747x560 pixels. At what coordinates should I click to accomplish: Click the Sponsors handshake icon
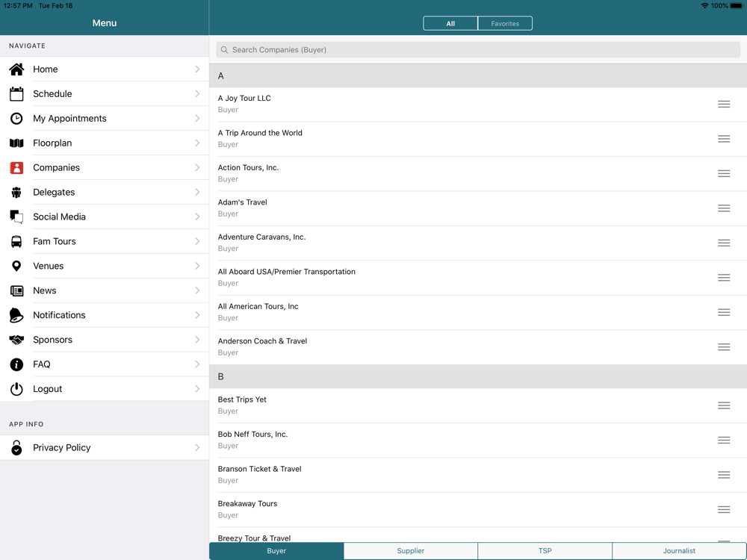pos(16,340)
